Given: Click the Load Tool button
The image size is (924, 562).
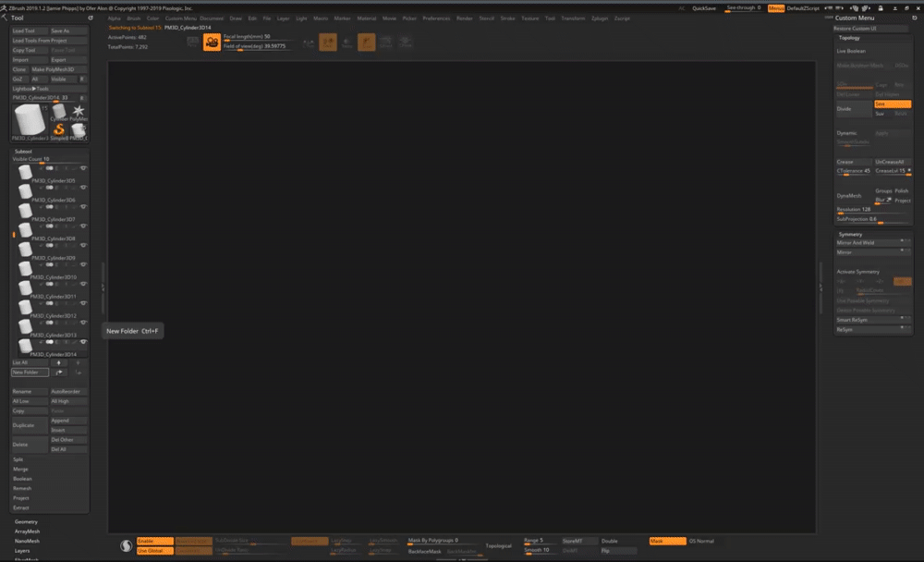Looking at the screenshot, I should 30,31.
